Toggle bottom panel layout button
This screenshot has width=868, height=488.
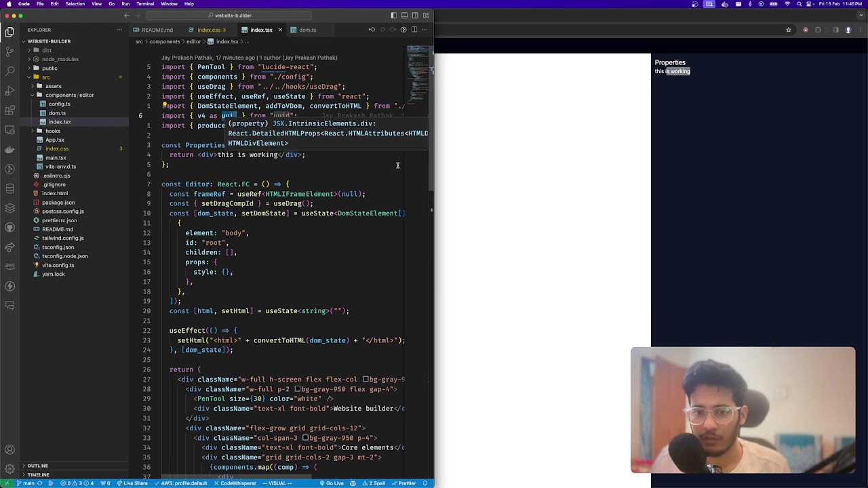tap(404, 15)
